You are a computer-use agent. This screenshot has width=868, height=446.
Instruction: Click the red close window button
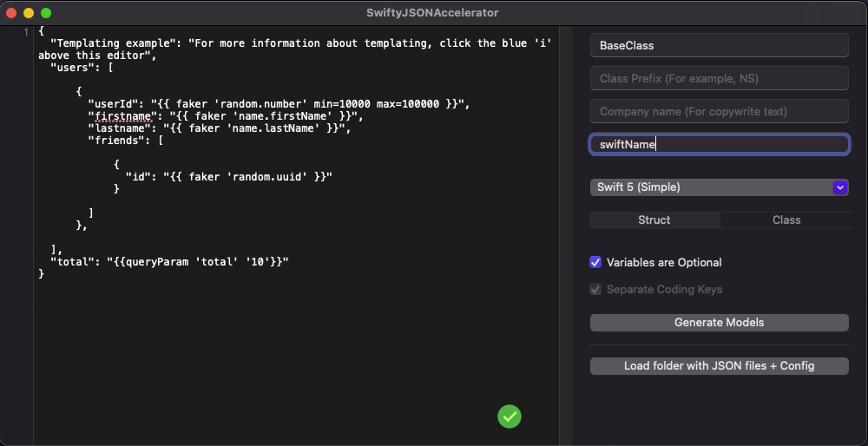coord(11,13)
